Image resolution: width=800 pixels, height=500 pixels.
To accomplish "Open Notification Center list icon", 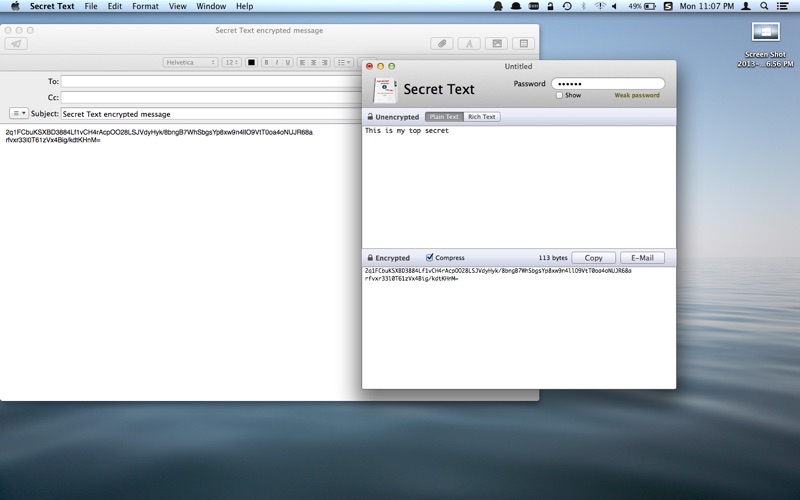I will [782, 6].
